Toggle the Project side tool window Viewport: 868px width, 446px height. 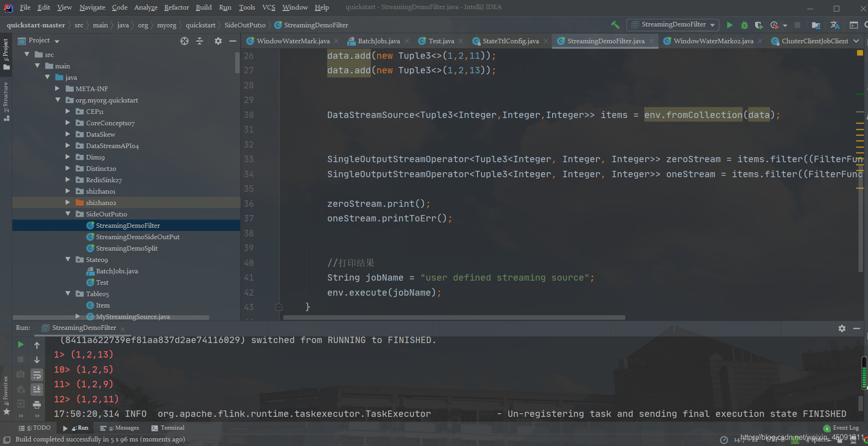(6, 54)
